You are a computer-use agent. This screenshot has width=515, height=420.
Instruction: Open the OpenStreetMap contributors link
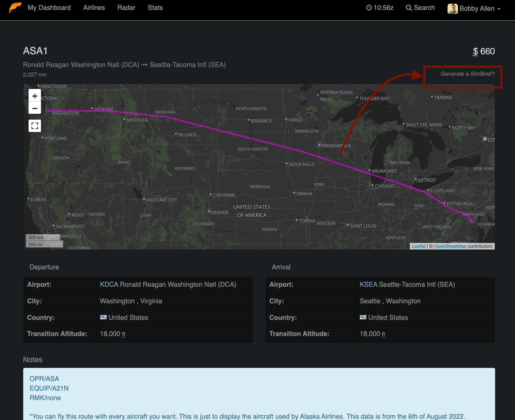coord(450,246)
